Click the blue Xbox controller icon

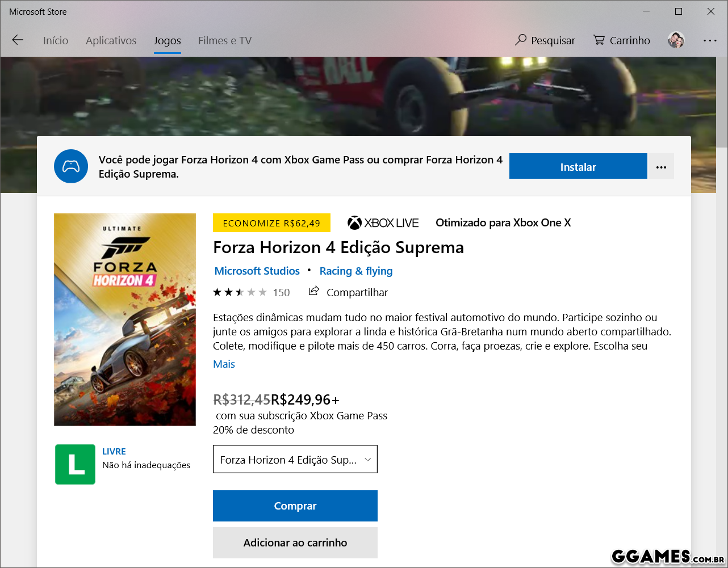click(x=71, y=167)
